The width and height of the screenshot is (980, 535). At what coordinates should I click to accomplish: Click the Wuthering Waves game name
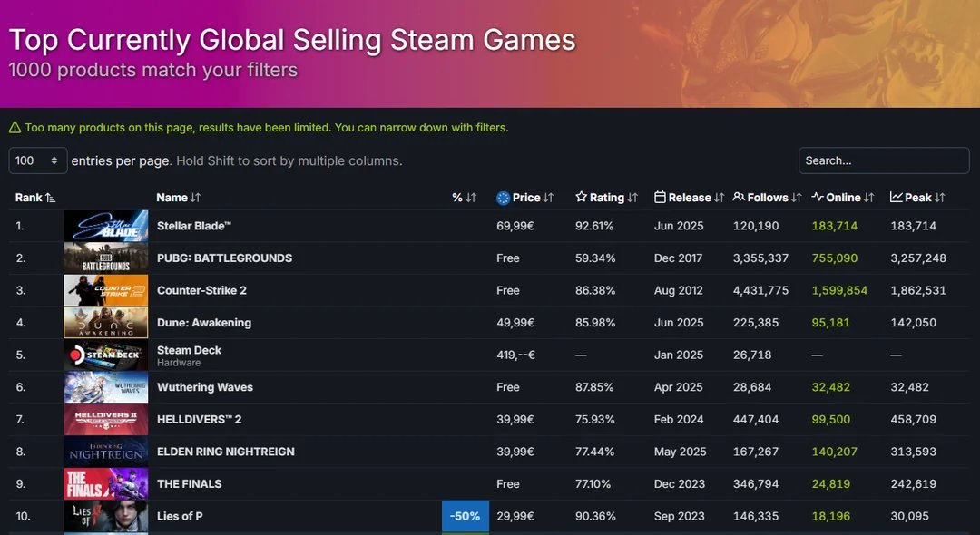coord(205,387)
